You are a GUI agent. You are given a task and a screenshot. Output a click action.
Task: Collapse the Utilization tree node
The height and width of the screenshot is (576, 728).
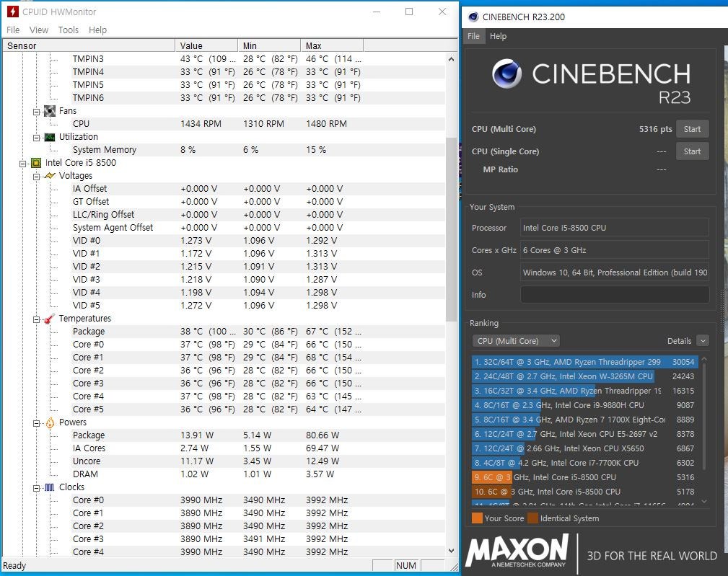tap(36, 138)
